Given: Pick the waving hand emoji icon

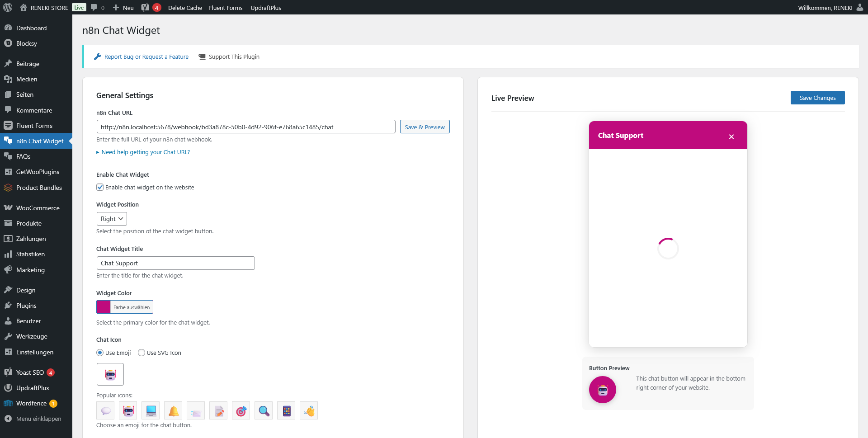Looking at the screenshot, I should 309,410.
